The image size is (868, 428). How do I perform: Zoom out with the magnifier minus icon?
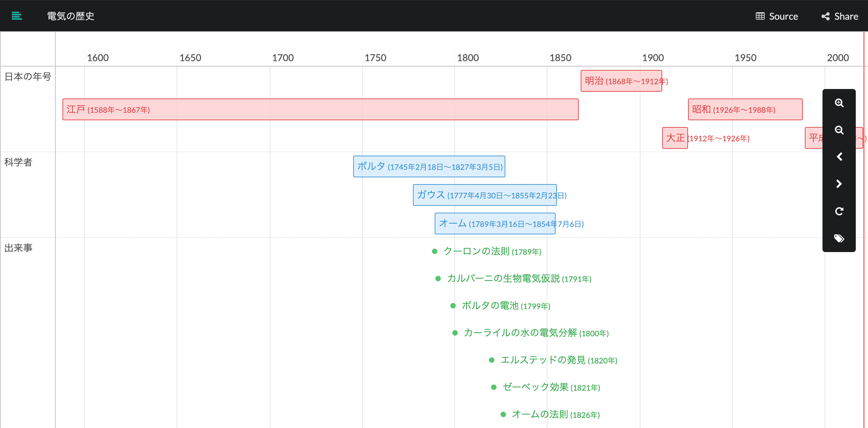click(x=839, y=130)
